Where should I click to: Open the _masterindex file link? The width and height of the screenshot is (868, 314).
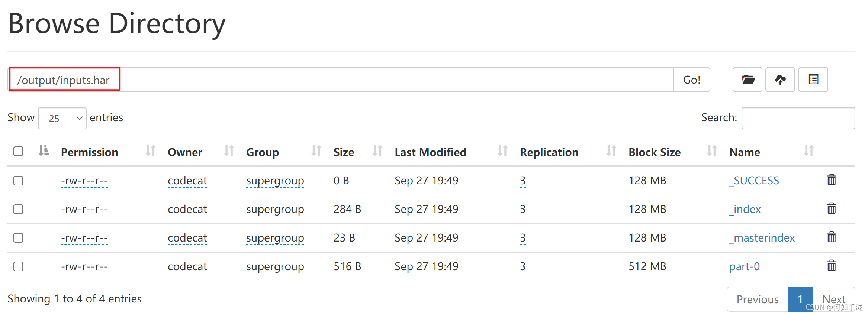tap(762, 238)
